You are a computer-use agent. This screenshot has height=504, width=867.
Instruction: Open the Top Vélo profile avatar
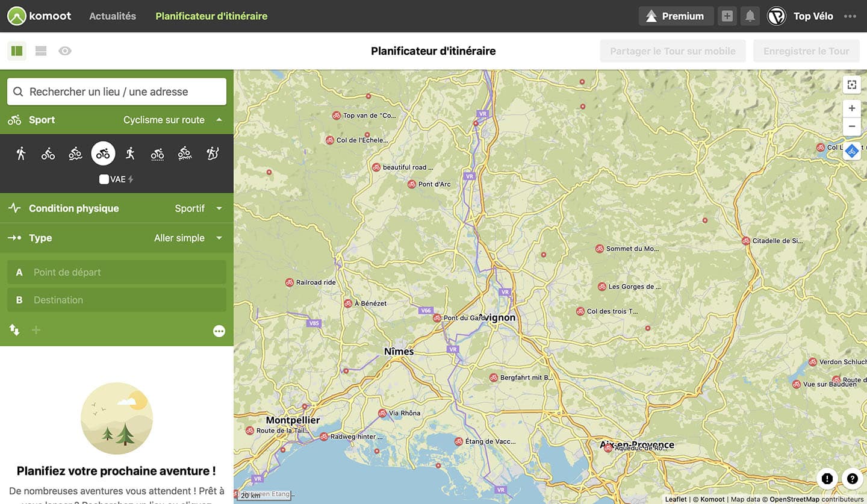pyautogui.click(x=777, y=16)
